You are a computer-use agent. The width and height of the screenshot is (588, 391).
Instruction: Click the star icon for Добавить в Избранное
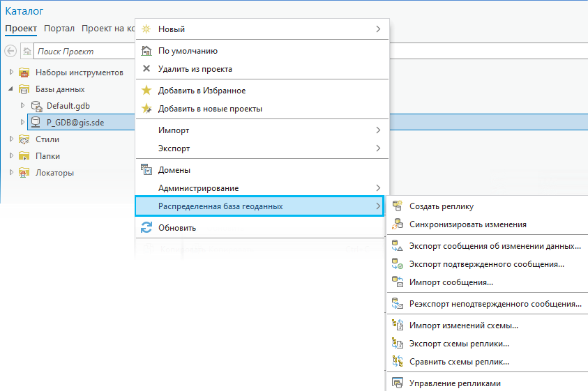[146, 91]
